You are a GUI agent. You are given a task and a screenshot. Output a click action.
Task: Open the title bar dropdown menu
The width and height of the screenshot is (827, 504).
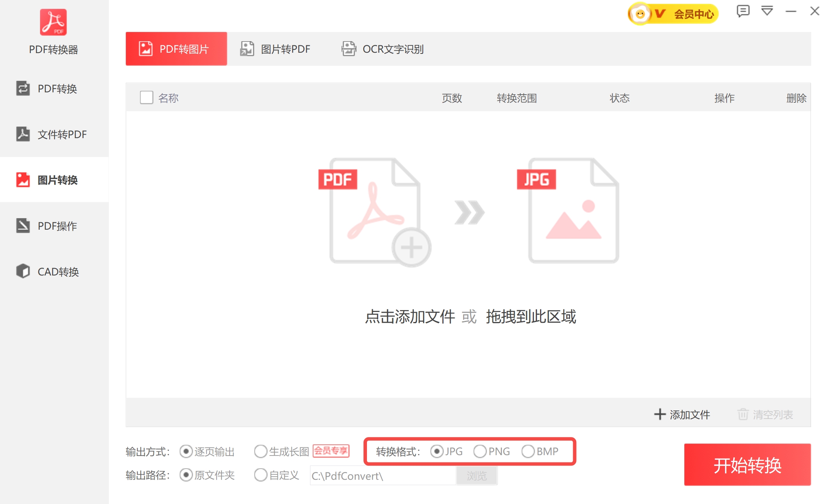coord(767,11)
